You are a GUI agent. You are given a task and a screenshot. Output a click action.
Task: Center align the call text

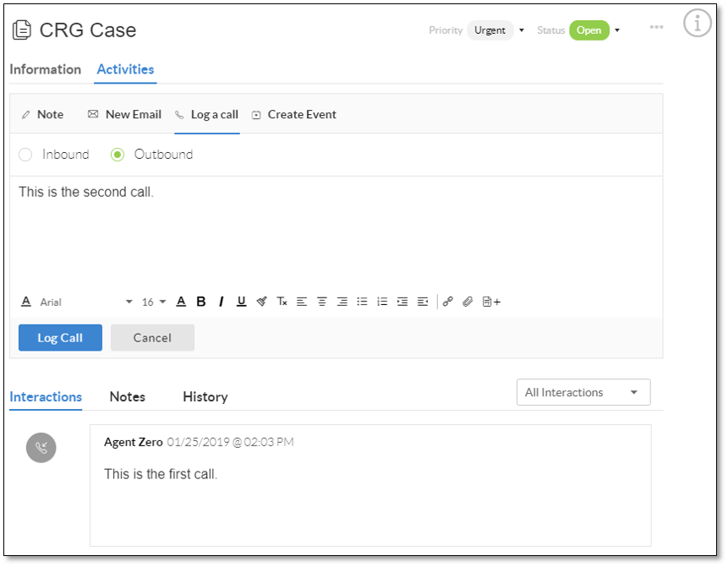322,302
